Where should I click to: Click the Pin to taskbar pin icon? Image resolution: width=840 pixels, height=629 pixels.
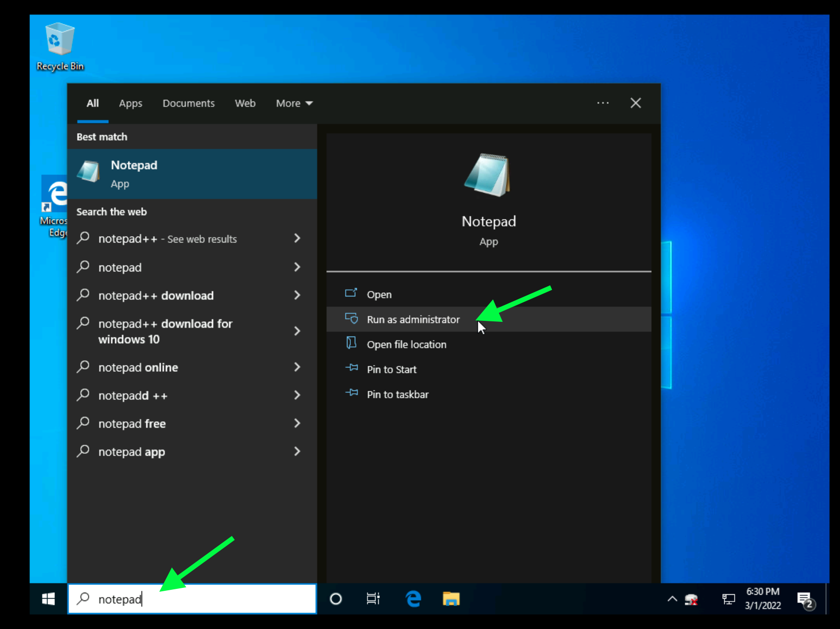[x=351, y=393]
